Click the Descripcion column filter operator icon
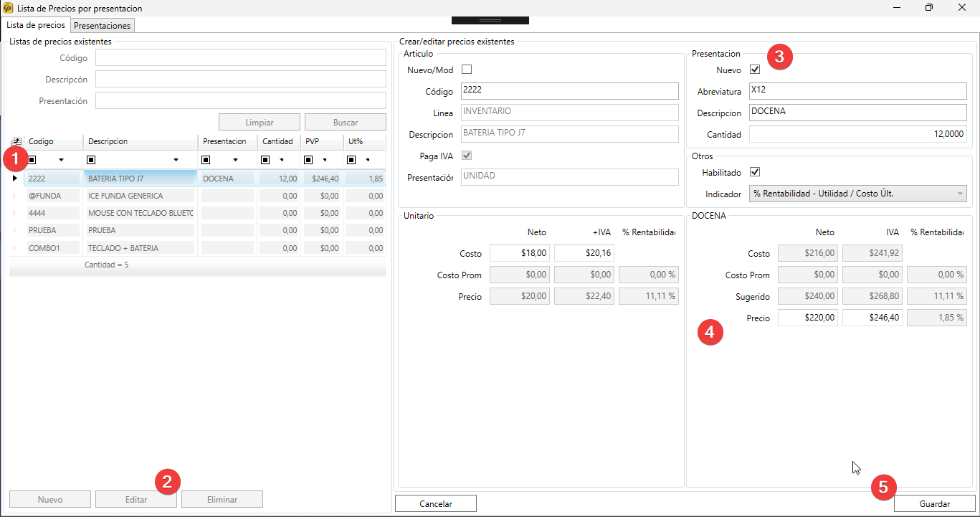Screen dimensions: 980x517 (x=91, y=160)
